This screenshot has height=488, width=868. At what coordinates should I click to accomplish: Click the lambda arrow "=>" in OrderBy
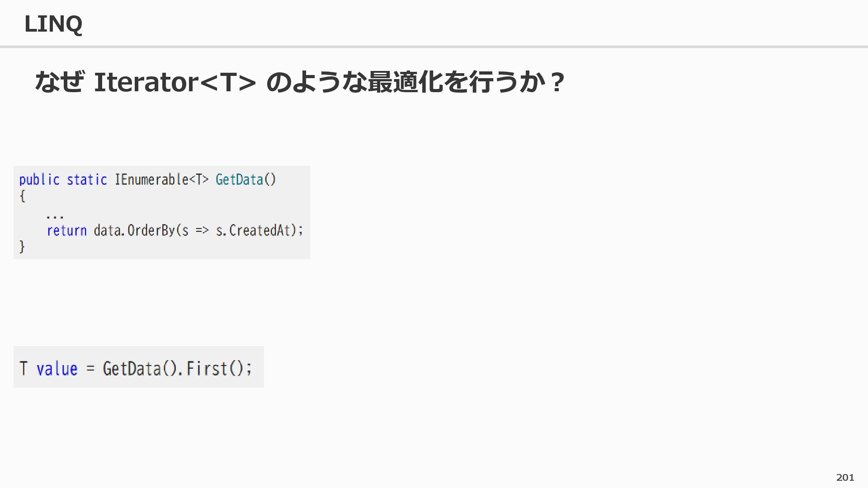pos(202,231)
